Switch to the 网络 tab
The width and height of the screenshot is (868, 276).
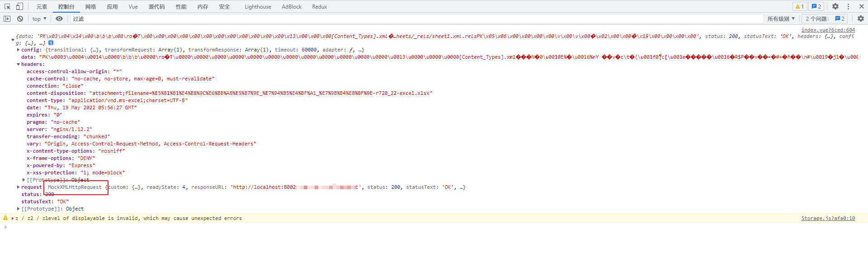coord(91,6)
